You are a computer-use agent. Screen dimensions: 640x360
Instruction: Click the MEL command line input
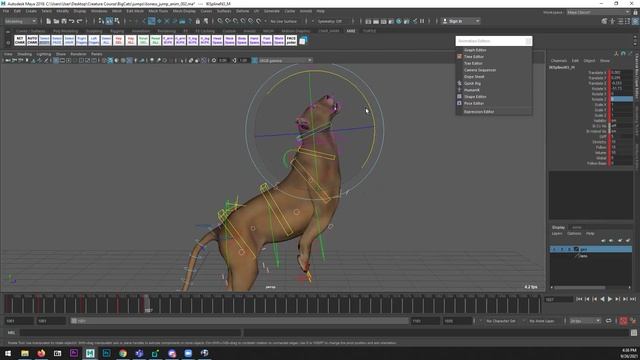click(131, 333)
